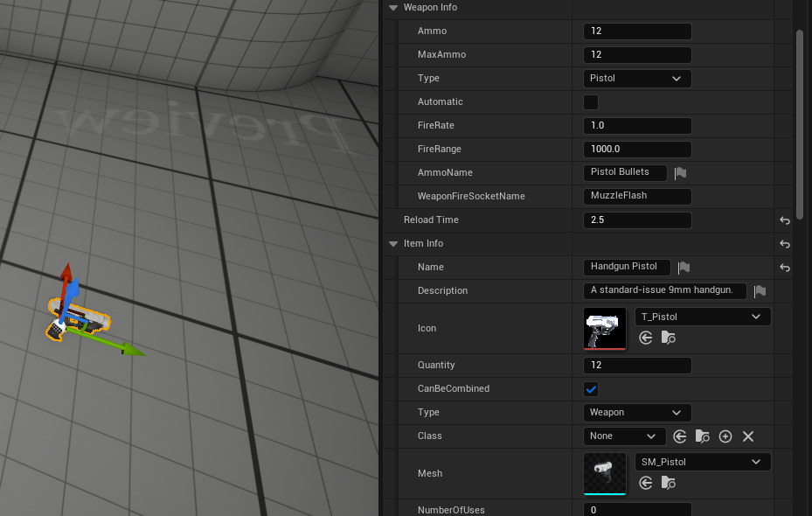Open the Class dropdown set to None
Viewport: 812px width, 516px height.
pos(624,436)
